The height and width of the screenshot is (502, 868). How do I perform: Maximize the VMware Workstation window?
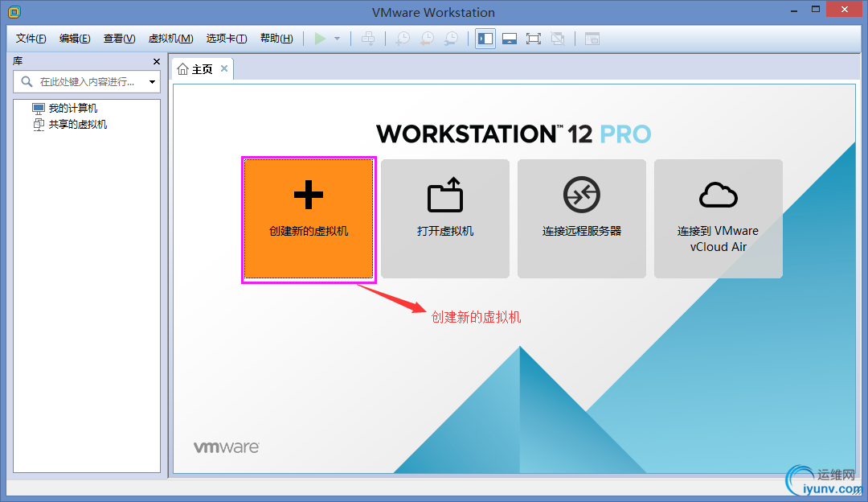(x=816, y=10)
